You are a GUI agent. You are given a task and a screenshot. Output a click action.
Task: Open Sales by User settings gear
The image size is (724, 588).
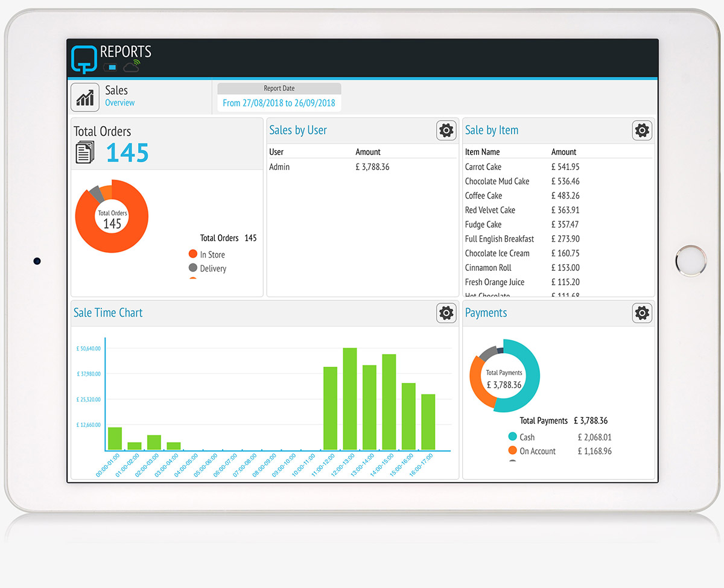(446, 130)
